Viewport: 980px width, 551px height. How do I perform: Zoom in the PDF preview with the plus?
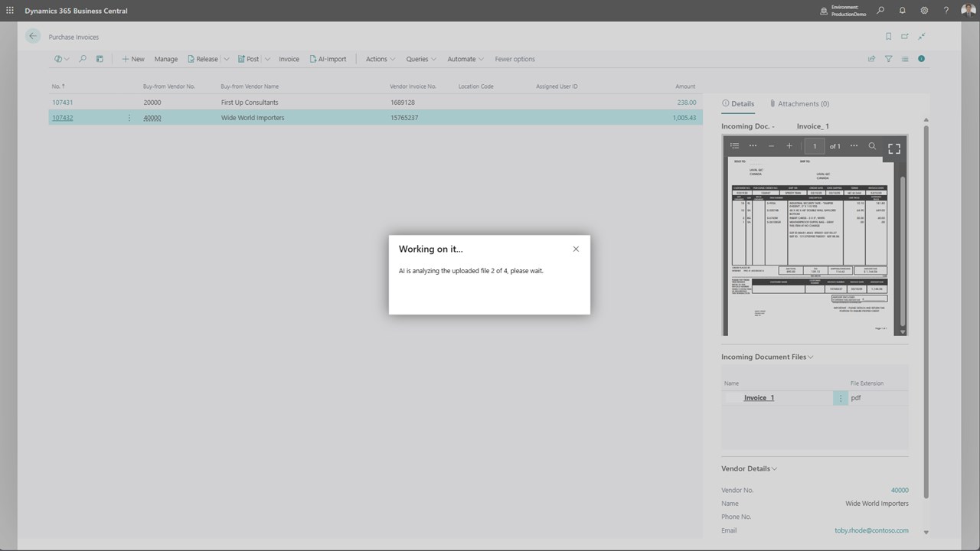tap(789, 146)
